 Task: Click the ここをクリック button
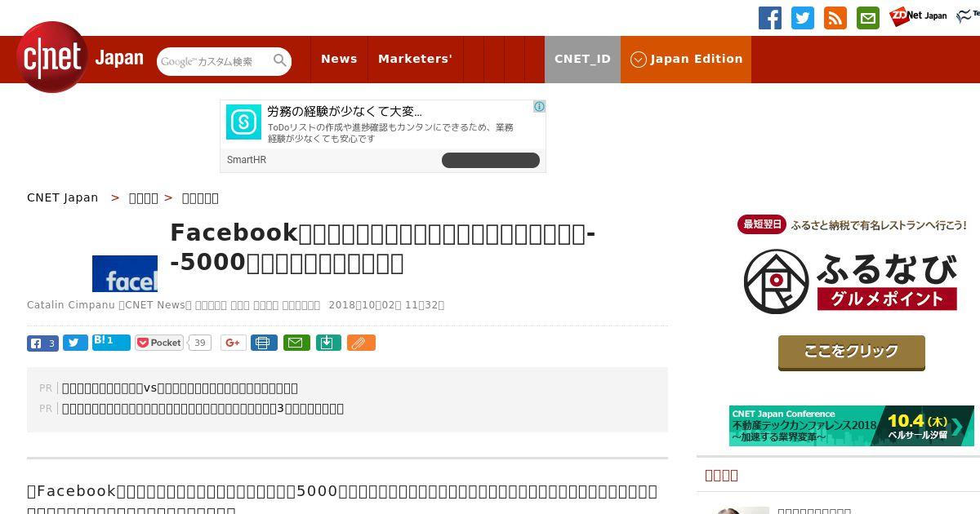(852, 352)
